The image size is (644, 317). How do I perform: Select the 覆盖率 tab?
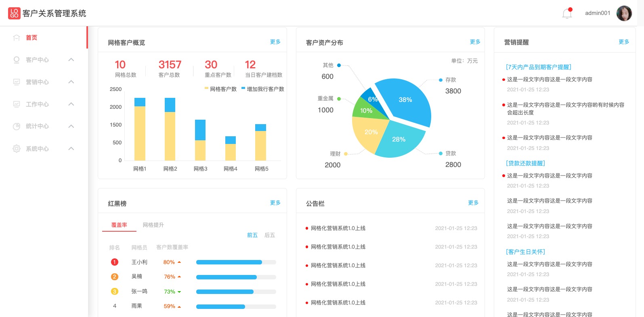(119, 225)
